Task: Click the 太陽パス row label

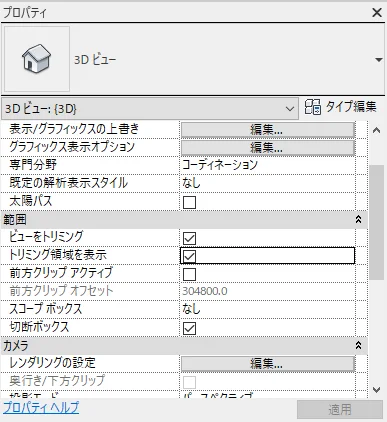Action: 31,201
